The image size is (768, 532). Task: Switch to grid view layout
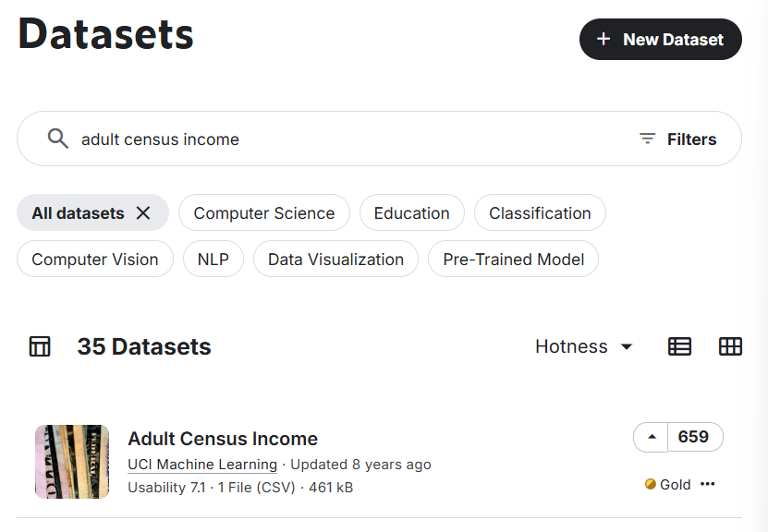tap(730, 346)
